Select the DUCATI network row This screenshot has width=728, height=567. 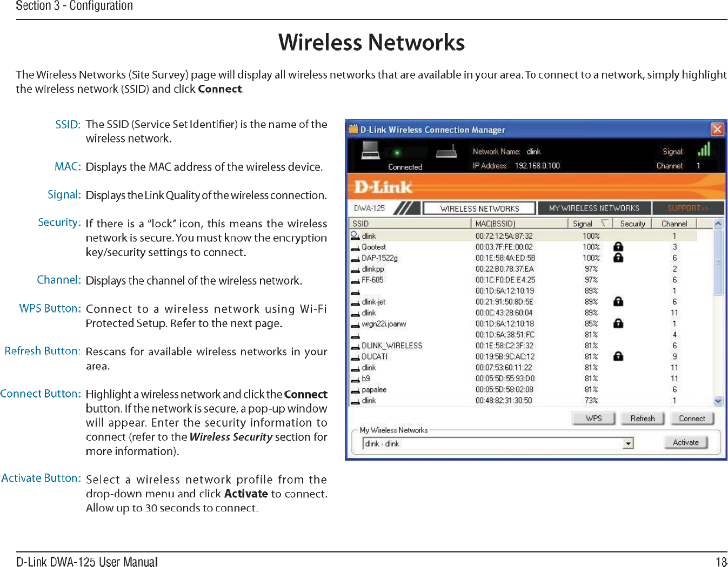[x=523, y=356]
